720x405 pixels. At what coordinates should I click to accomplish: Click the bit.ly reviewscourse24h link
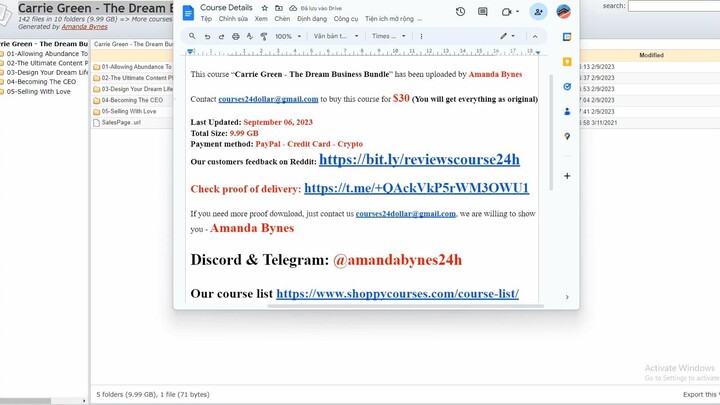pyautogui.click(x=419, y=159)
